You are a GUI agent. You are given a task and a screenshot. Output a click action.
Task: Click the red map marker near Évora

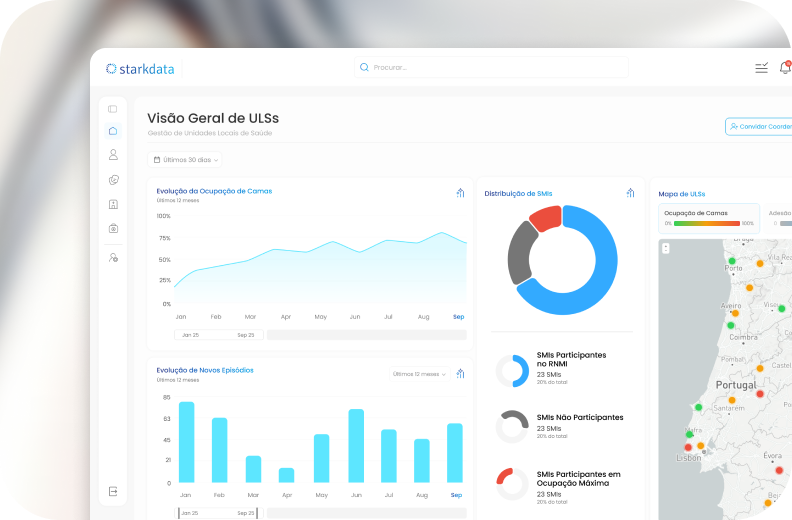pyautogui.click(x=779, y=470)
